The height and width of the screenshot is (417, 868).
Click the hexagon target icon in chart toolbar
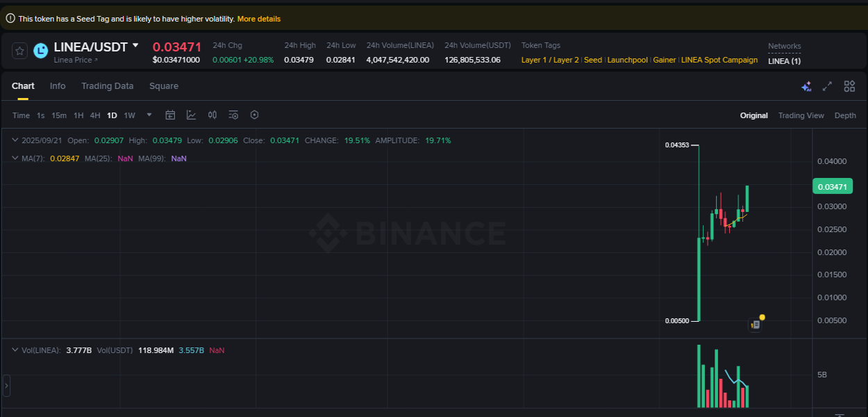click(x=254, y=115)
